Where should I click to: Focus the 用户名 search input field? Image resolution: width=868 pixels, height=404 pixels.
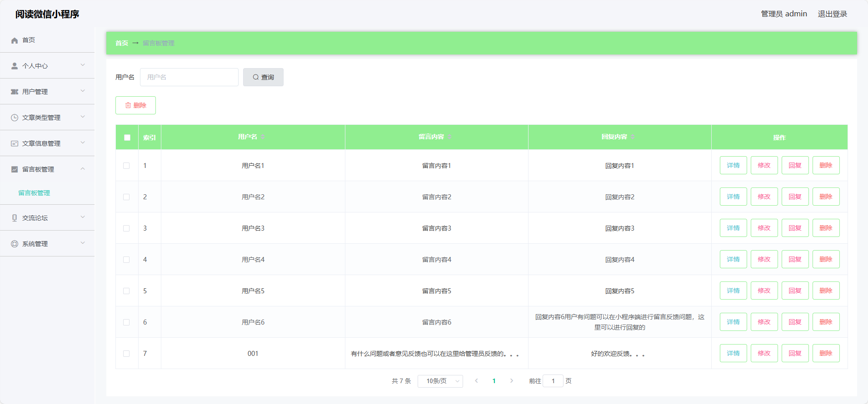point(189,77)
